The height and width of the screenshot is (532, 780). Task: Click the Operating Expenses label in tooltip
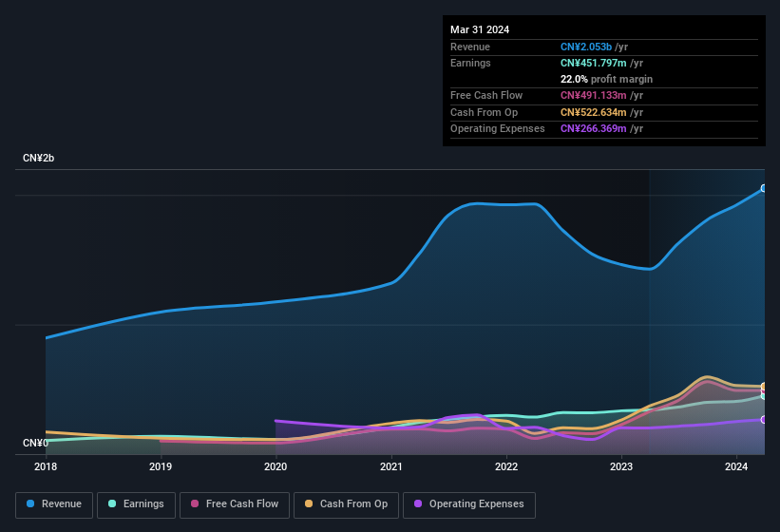[498, 129]
